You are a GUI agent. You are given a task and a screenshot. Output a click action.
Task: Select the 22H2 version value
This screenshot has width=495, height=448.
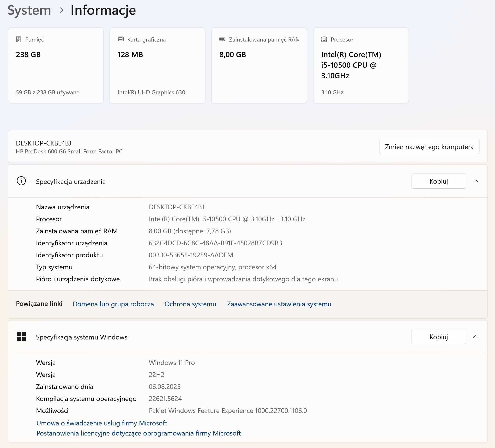[x=157, y=375]
